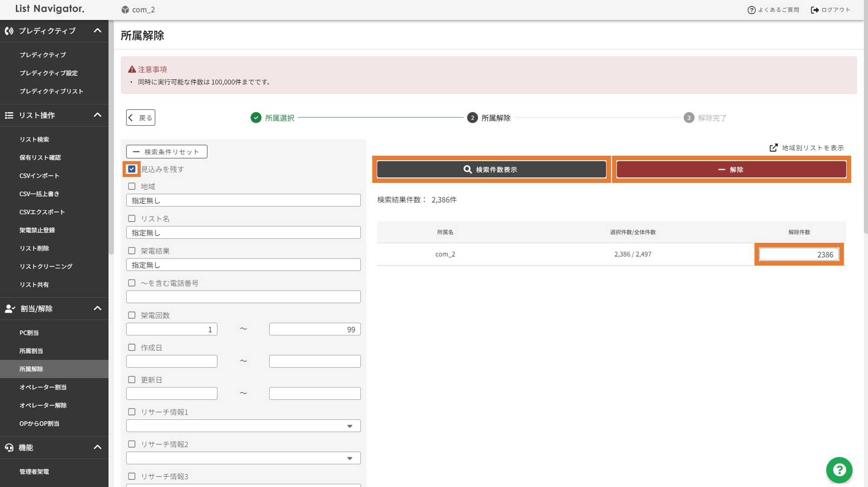Click the predictive phone icon in sidebar

click(9, 31)
